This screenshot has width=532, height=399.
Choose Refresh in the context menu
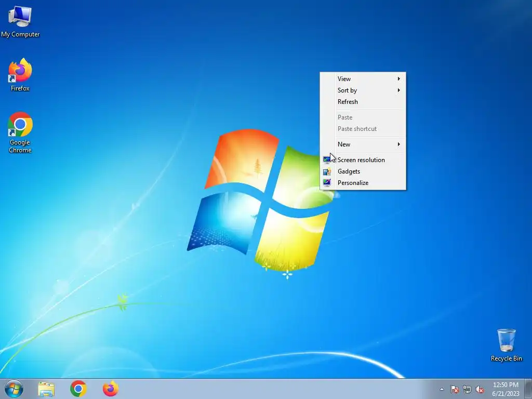coord(363,102)
